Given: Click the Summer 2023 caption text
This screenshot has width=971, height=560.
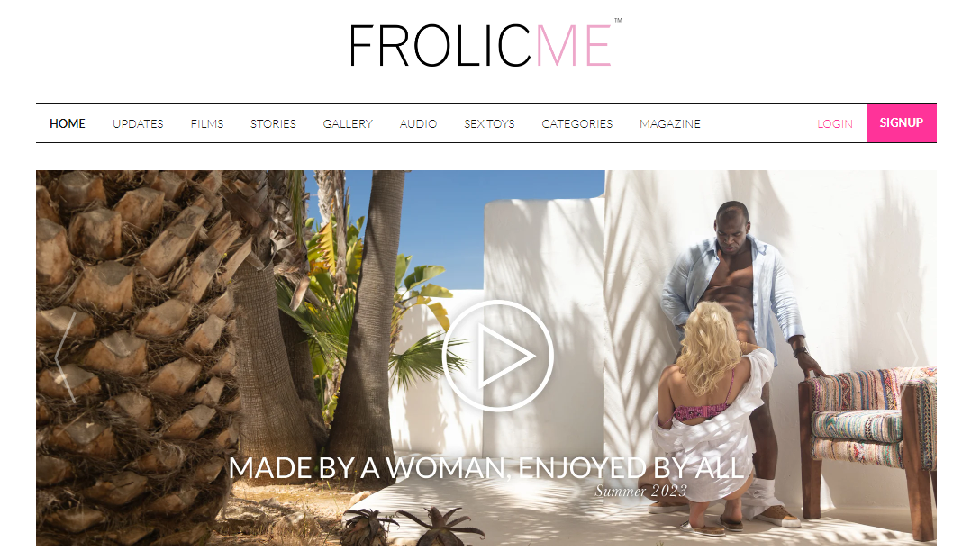Looking at the screenshot, I should [x=641, y=492].
